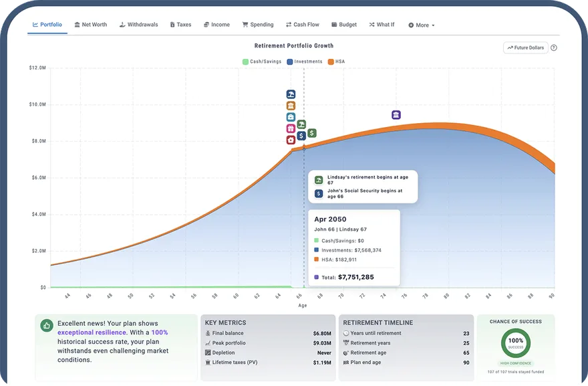This screenshot has height=386, width=588.
Task: Click the green umbrella retirement marker
Action: click(301, 124)
